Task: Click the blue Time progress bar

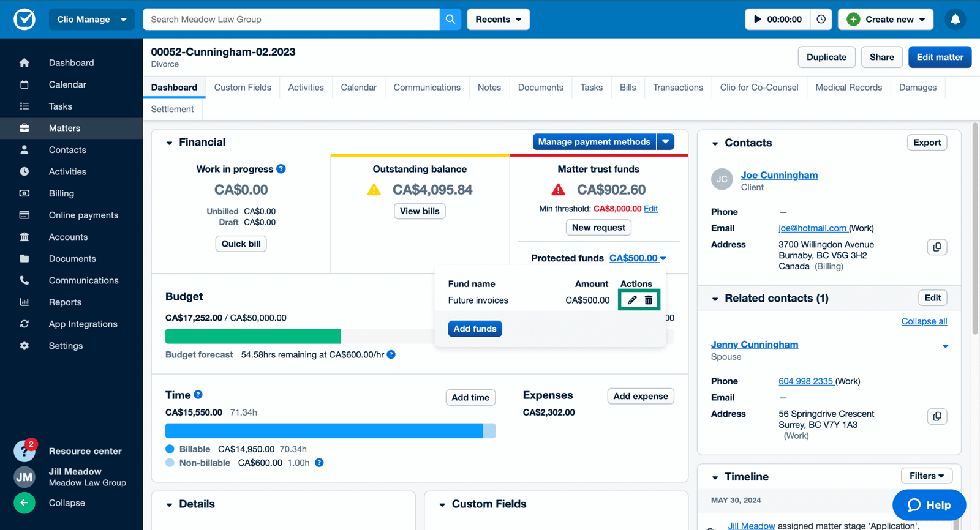Action: tap(324, 430)
